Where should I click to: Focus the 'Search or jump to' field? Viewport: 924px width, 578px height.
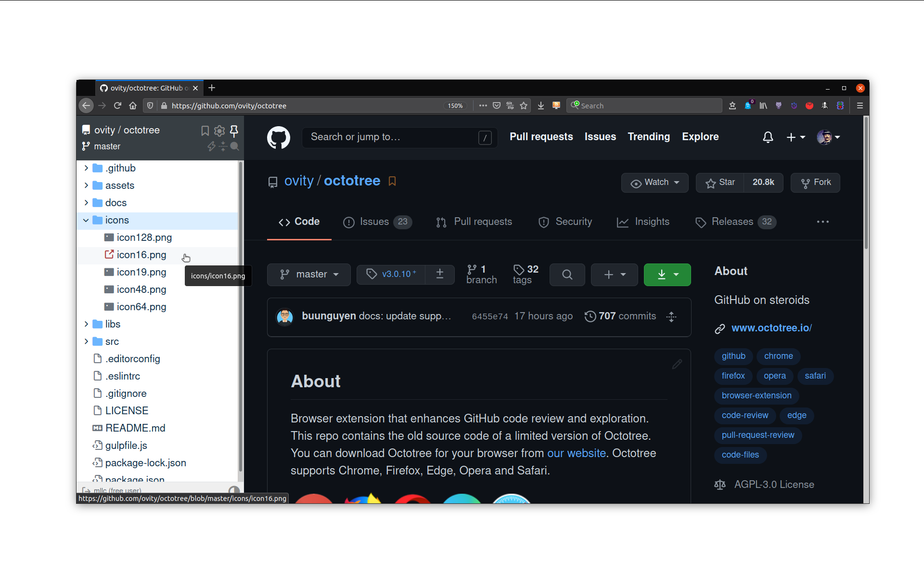pos(399,137)
